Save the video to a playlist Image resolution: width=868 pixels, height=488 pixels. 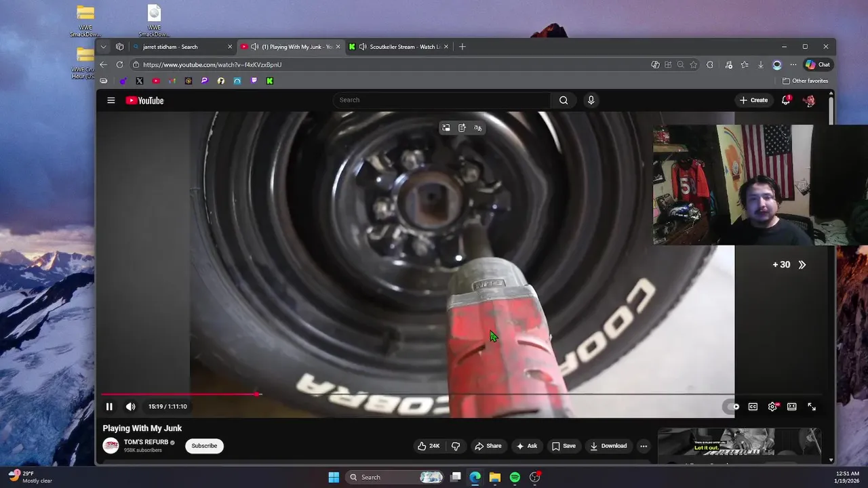(x=564, y=445)
